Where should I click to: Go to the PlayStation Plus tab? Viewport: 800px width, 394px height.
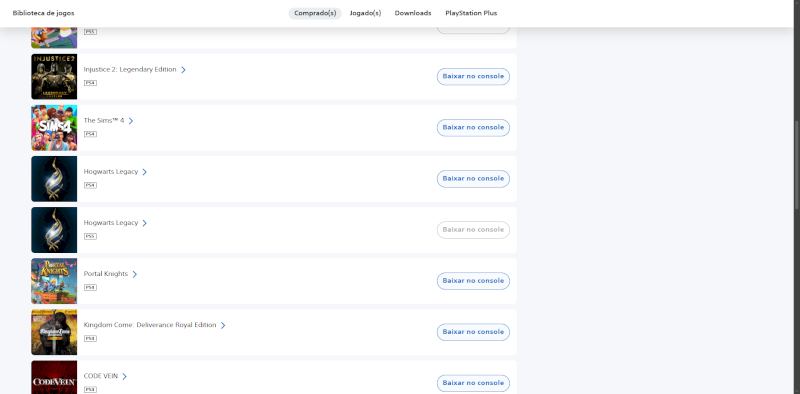(x=471, y=13)
